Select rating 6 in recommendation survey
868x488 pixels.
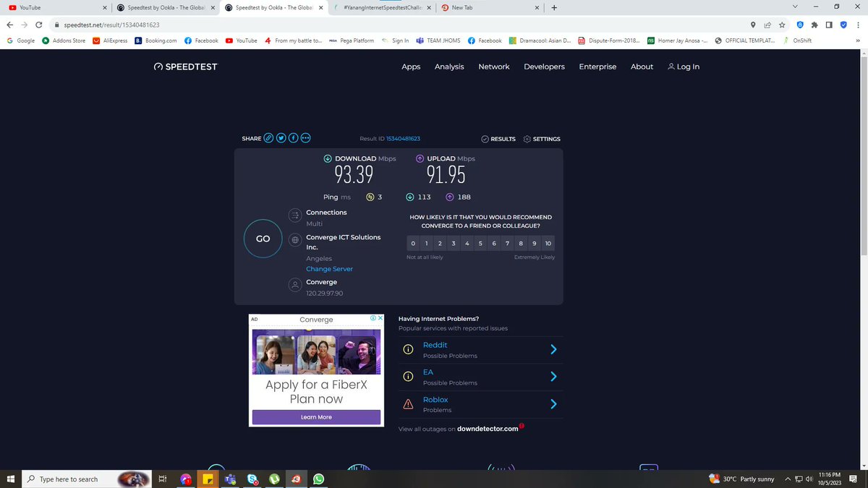(494, 244)
